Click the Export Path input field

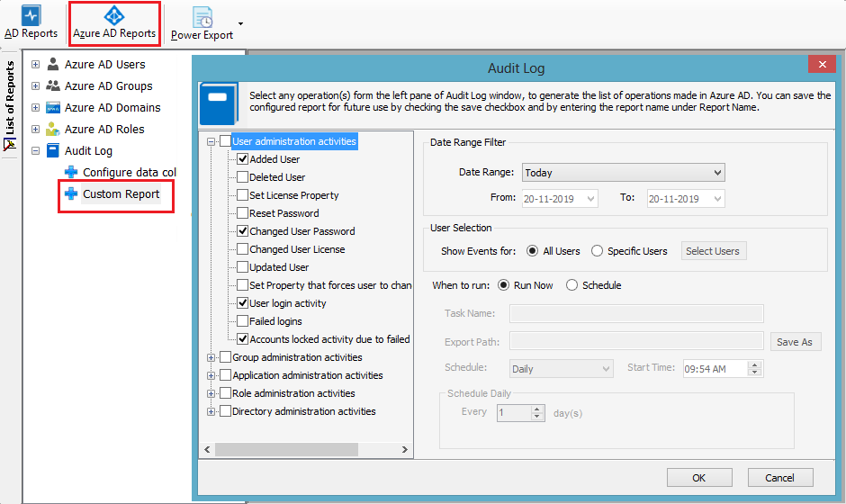tap(636, 341)
